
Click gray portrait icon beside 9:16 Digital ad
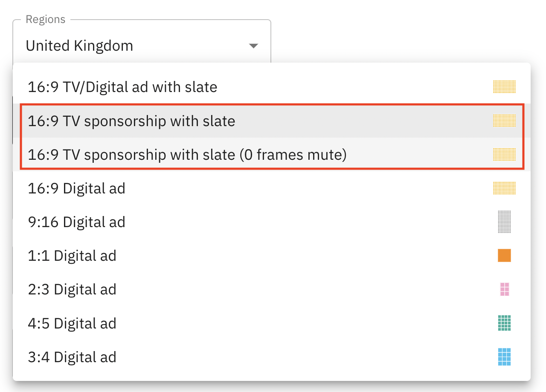click(504, 222)
